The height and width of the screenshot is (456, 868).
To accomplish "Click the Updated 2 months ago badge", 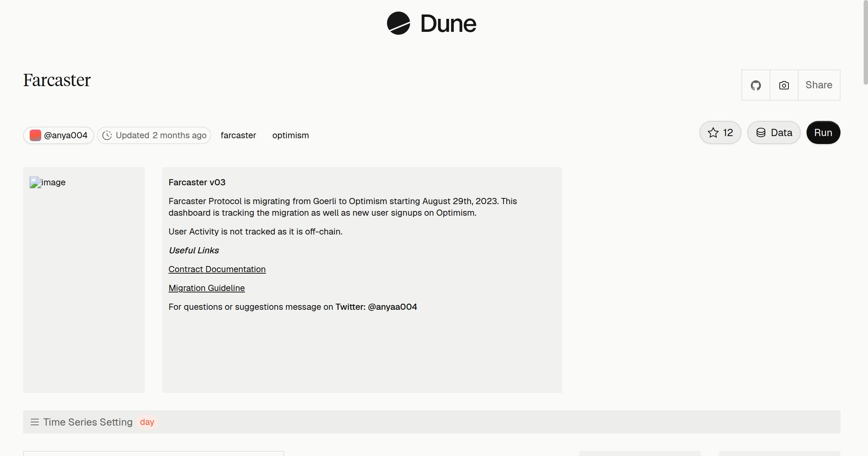I will click(x=154, y=135).
